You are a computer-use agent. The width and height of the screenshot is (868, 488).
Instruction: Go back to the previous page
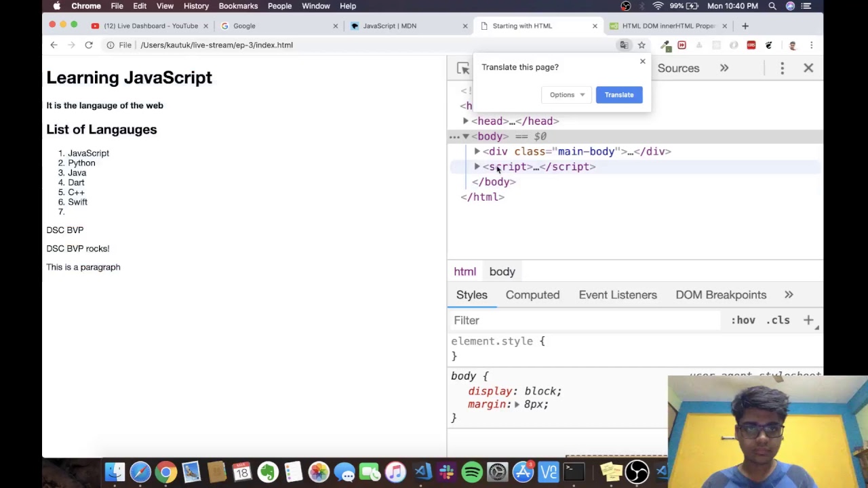tap(54, 45)
